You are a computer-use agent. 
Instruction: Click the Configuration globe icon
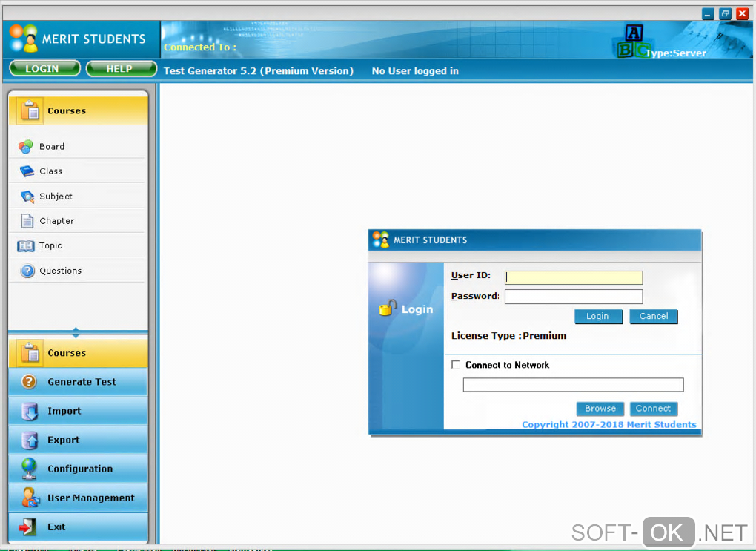[x=29, y=469]
